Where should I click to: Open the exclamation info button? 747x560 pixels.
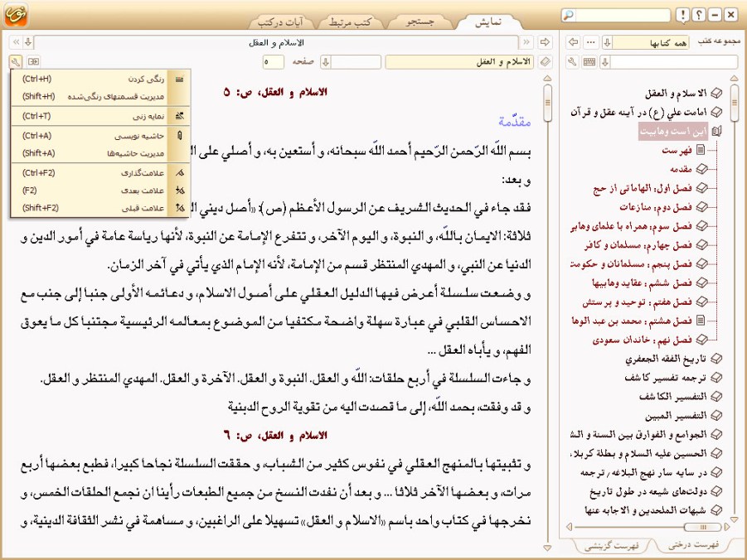(682, 15)
